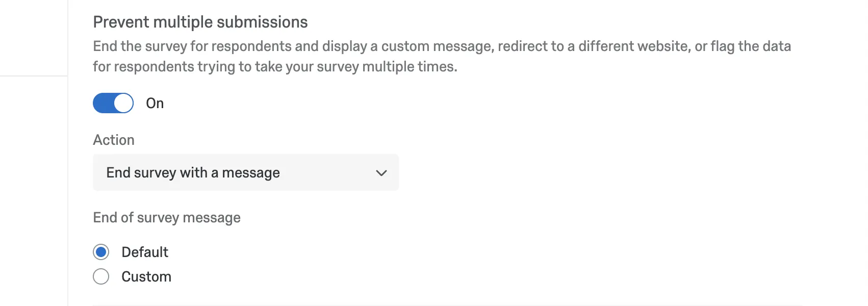Click the Prevent multiple submissions heading
The height and width of the screenshot is (306, 868).
click(x=200, y=21)
